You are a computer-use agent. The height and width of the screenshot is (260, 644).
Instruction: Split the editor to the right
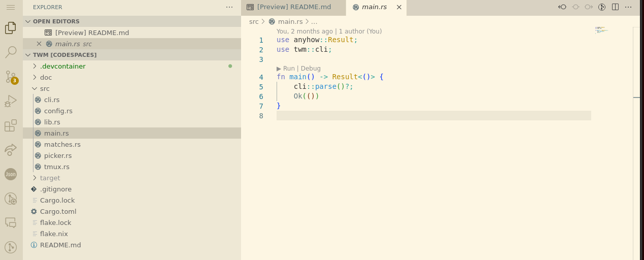pos(615,7)
